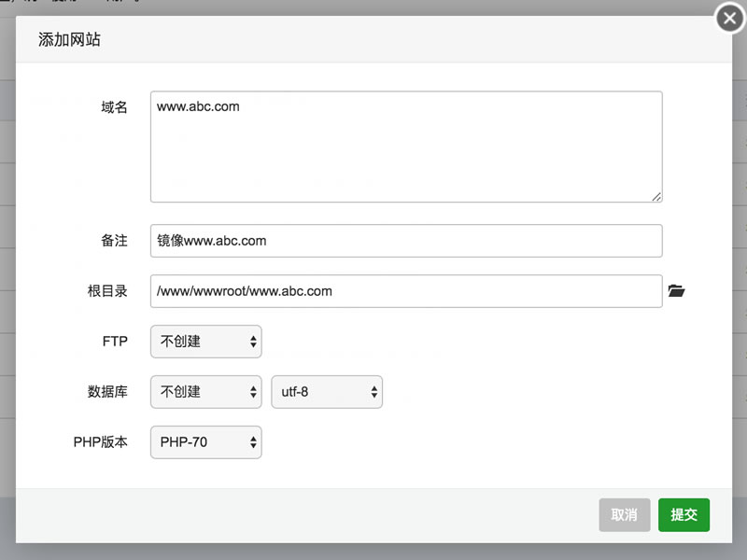This screenshot has height=560, width=747.
Task: Click the close X on the dialog
Action: [729, 18]
